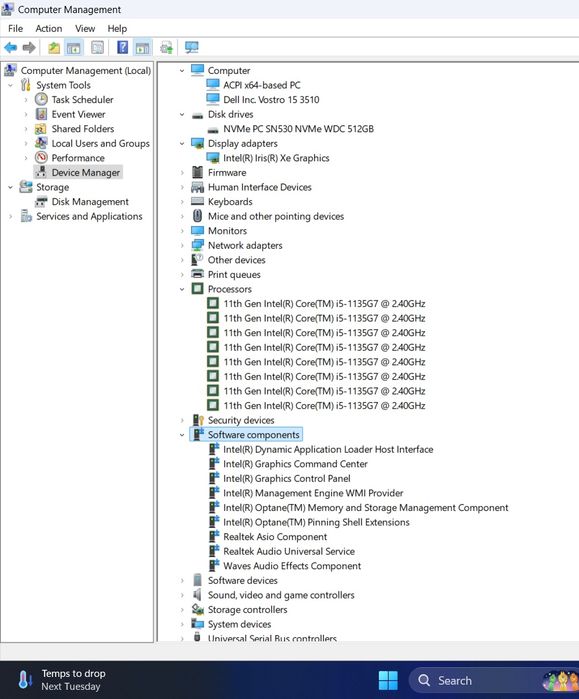Screen dimensions: 579x699
Task: Collapse the Storage node
Action: tap(10, 187)
